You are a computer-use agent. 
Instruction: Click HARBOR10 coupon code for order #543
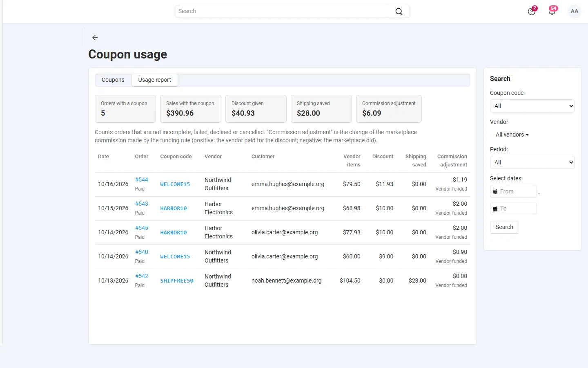pyautogui.click(x=174, y=209)
